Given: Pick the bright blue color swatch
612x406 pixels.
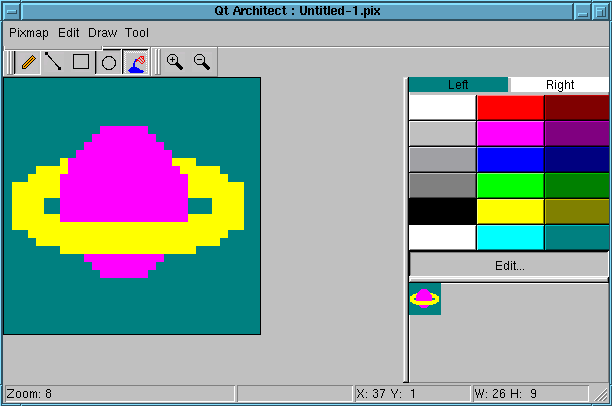Looking at the screenshot, I should pos(510,160).
